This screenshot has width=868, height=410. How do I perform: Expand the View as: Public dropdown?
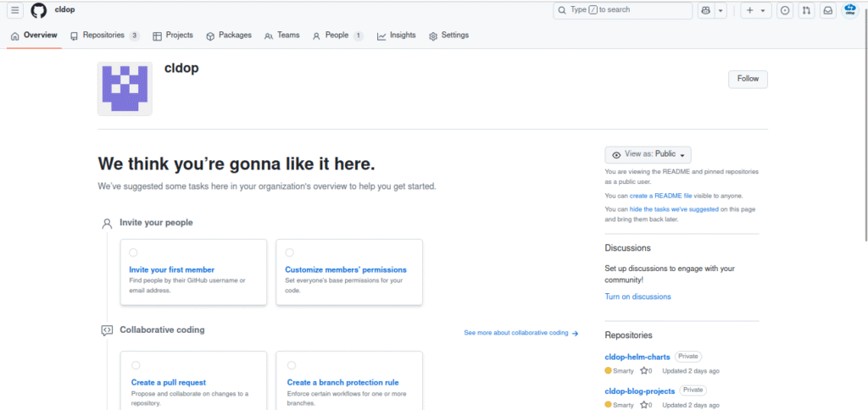click(x=648, y=154)
